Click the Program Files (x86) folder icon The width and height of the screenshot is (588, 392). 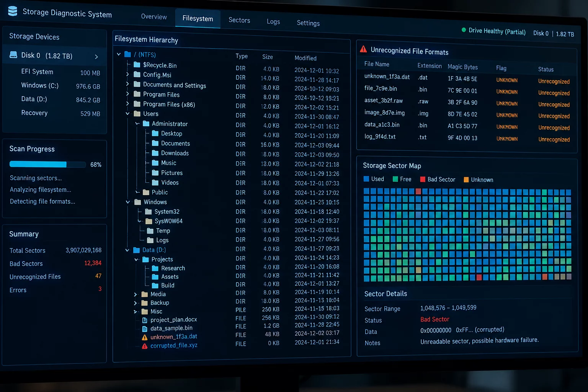click(137, 104)
